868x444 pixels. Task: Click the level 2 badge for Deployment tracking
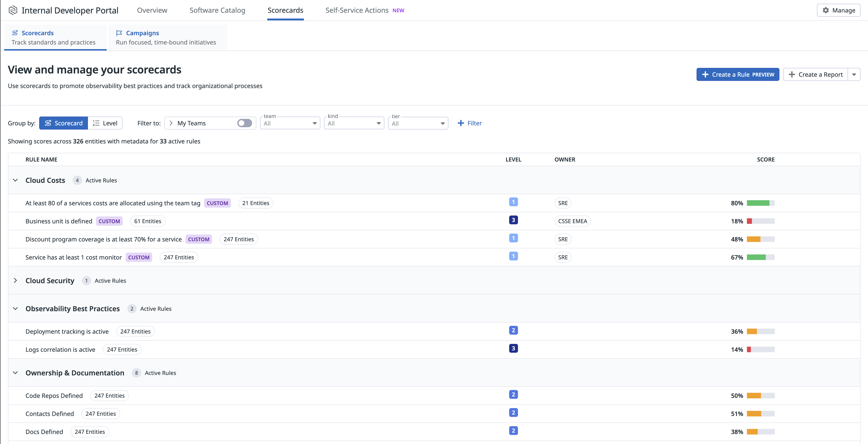coord(513,330)
